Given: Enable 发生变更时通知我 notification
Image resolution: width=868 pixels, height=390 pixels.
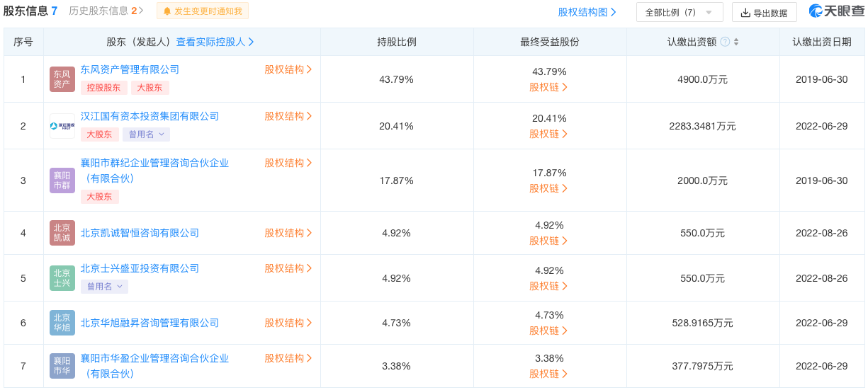Looking at the screenshot, I should (x=202, y=11).
